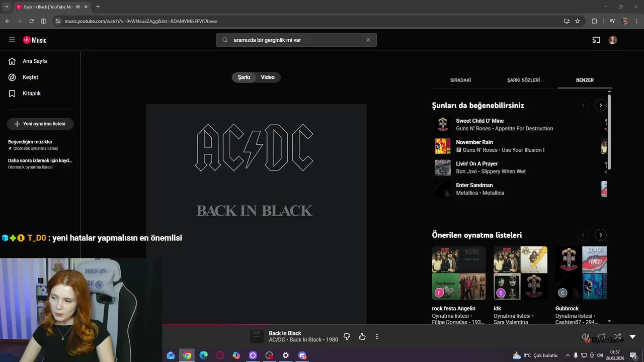644x362 pixels.
Task: Switch player to Şarkı mode
Action: pos(244,77)
